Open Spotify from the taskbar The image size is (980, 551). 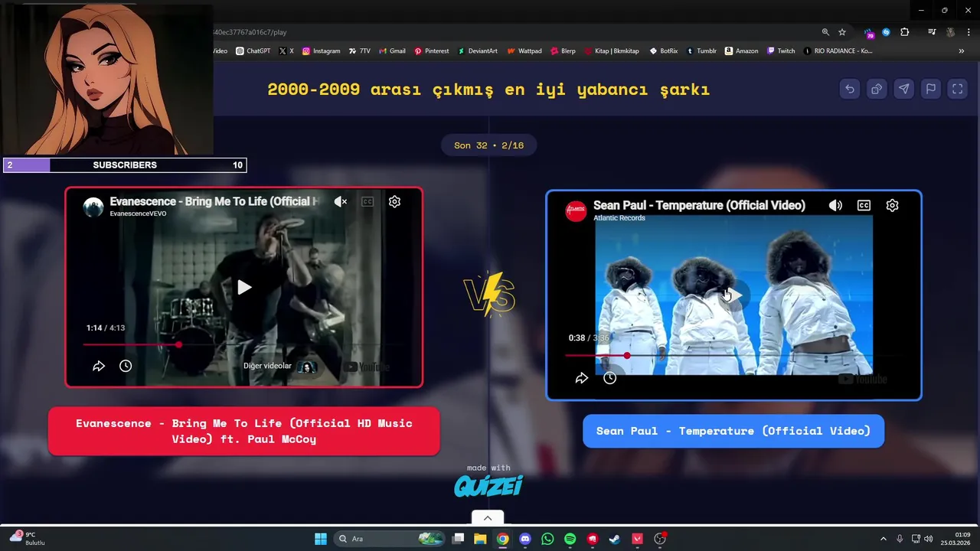pos(570,539)
